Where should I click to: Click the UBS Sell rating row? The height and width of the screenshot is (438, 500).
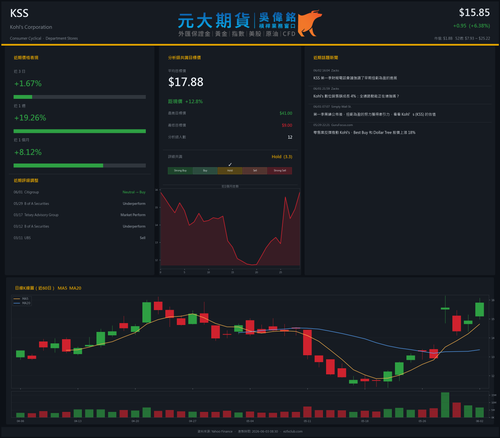[x=79, y=238]
